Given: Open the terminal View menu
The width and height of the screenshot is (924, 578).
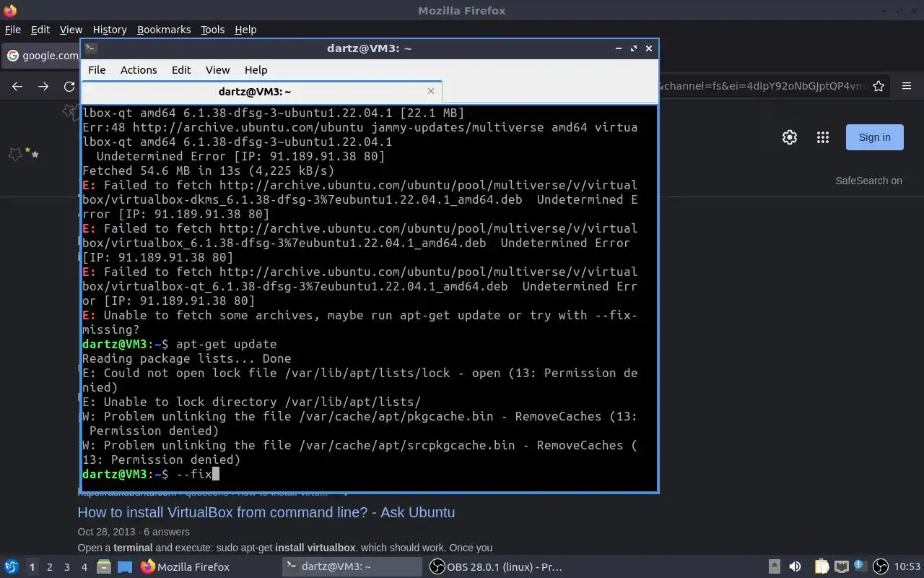Looking at the screenshot, I should 217,70.
